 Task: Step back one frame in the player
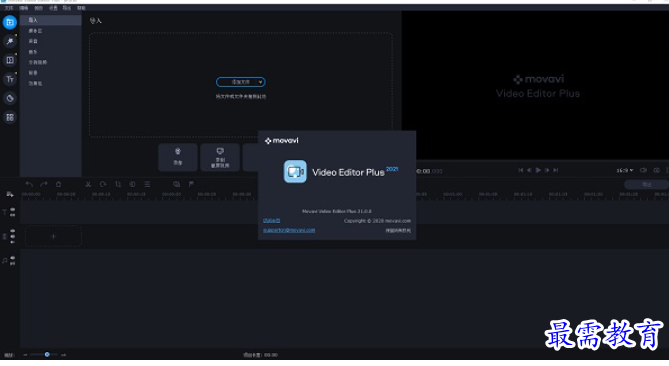(529, 170)
